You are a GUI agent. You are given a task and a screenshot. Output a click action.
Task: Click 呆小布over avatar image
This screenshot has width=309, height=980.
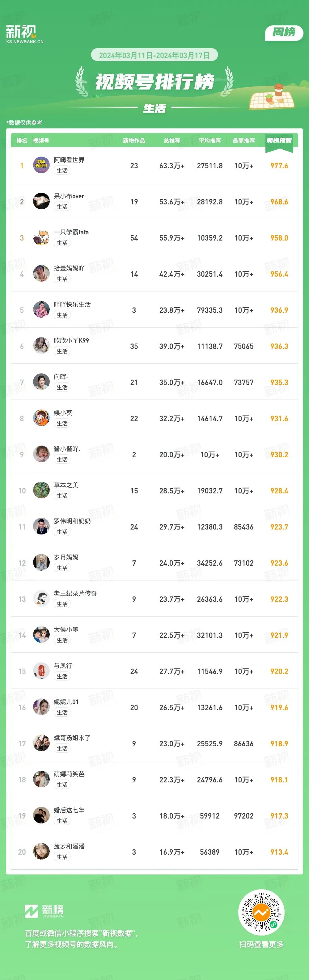click(x=41, y=201)
